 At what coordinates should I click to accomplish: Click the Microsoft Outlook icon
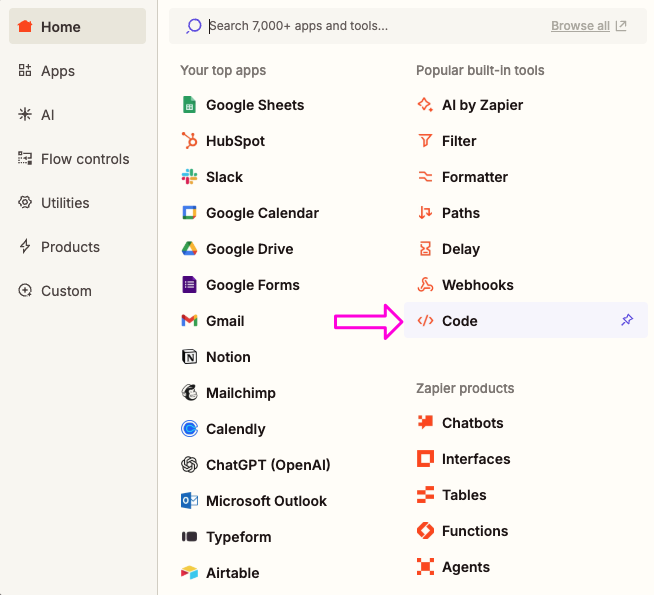tap(189, 500)
